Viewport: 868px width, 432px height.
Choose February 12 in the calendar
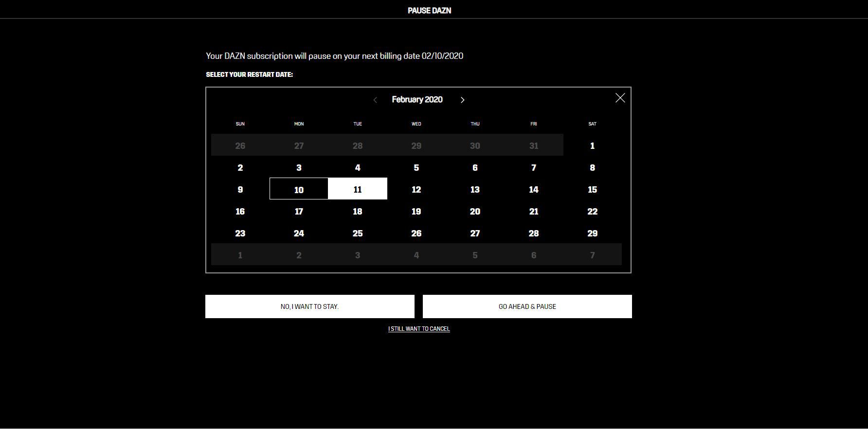[416, 189]
